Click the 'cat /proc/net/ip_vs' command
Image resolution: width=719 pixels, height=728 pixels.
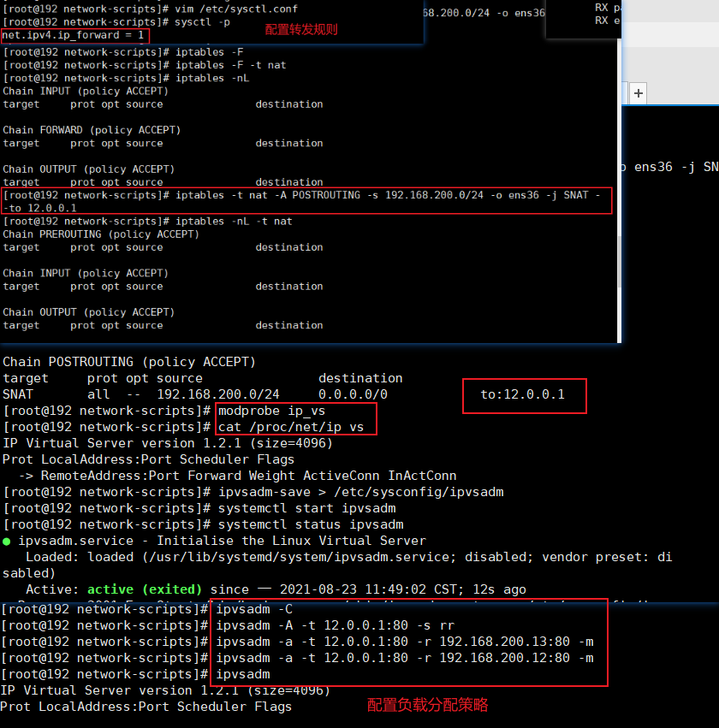(x=291, y=427)
